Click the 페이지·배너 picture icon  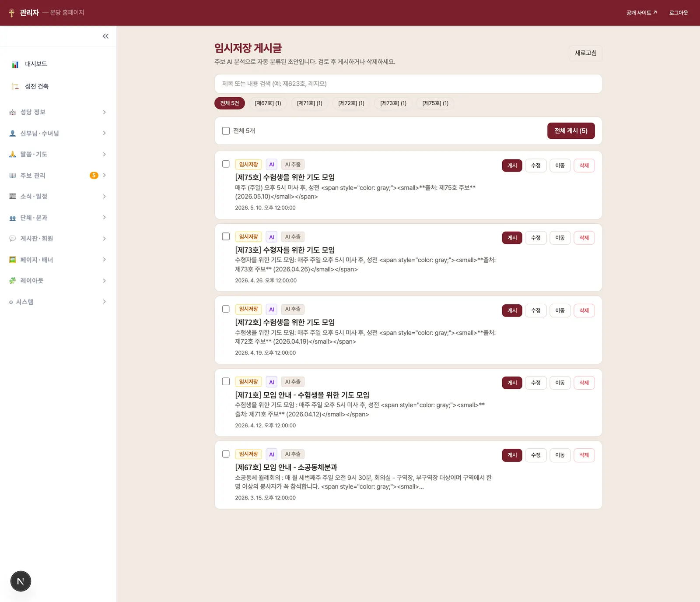point(13,260)
